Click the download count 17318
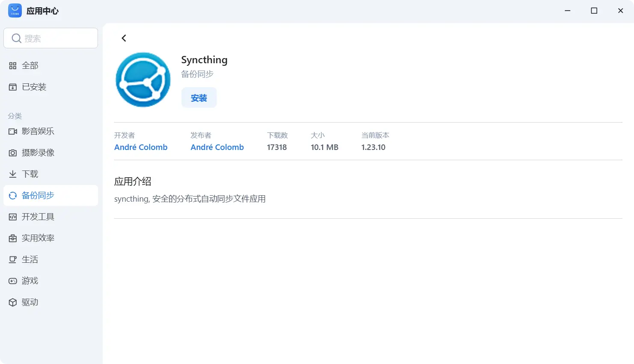 point(277,147)
